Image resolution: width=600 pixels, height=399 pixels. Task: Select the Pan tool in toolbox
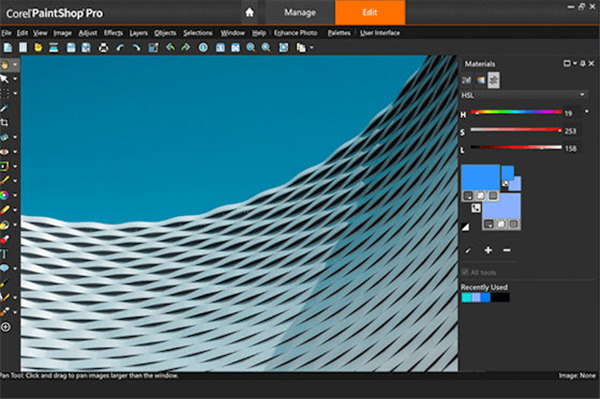pyautogui.click(x=5, y=65)
